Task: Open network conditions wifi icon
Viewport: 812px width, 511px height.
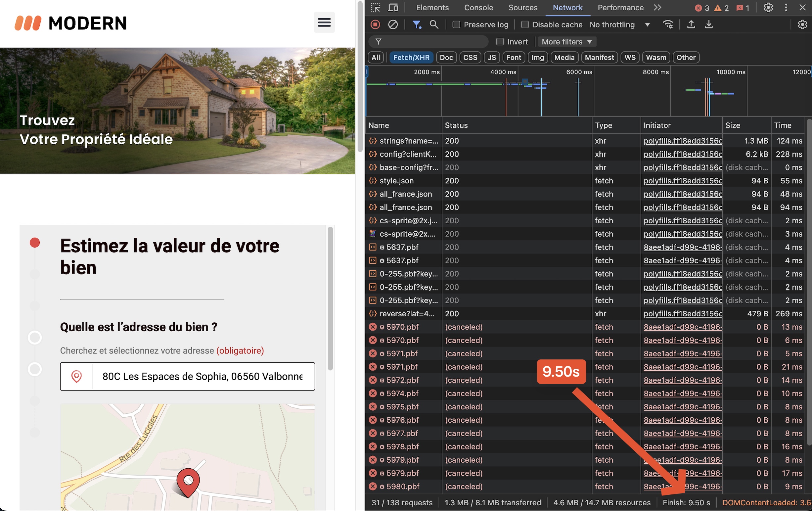Action: [x=668, y=24]
